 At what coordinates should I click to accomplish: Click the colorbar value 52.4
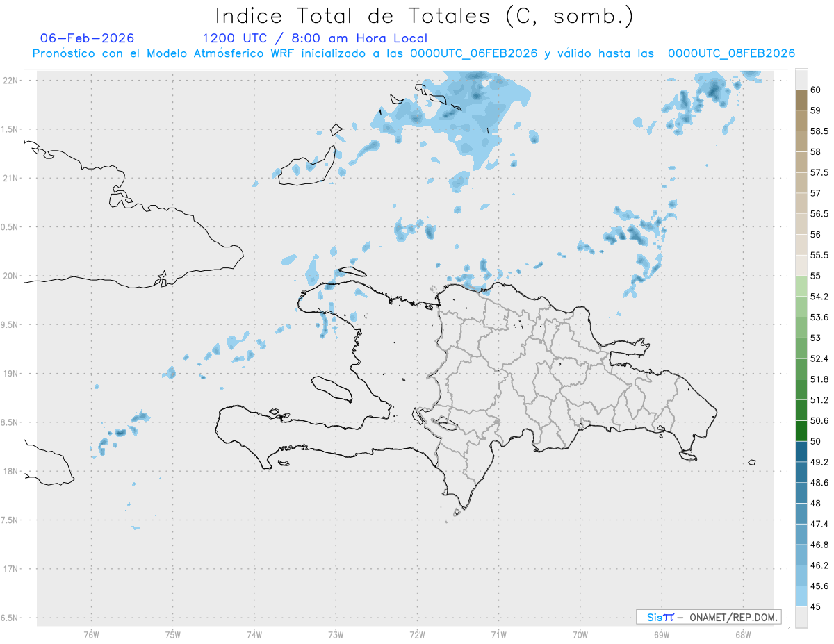[x=819, y=358]
